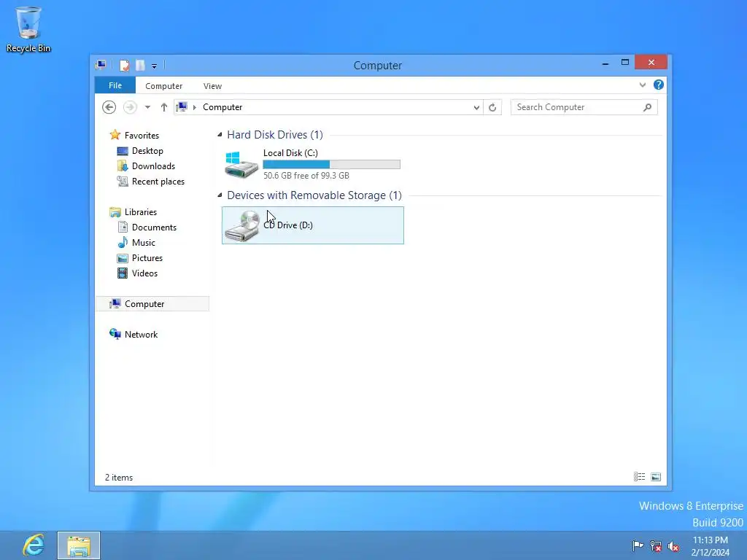Expand the ribbon with the chevron

[x=643, y=85]
